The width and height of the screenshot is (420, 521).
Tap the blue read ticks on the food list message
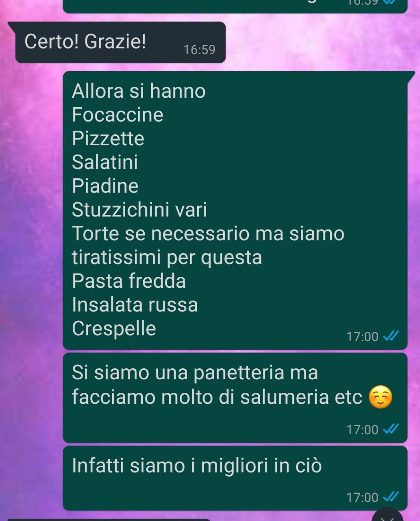pos(392,336)
